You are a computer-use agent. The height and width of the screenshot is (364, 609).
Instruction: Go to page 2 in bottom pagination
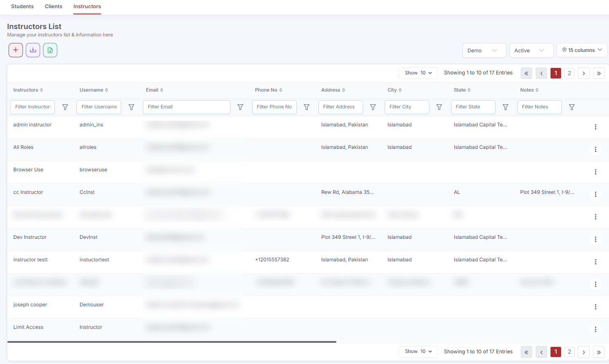click(569, 352)
